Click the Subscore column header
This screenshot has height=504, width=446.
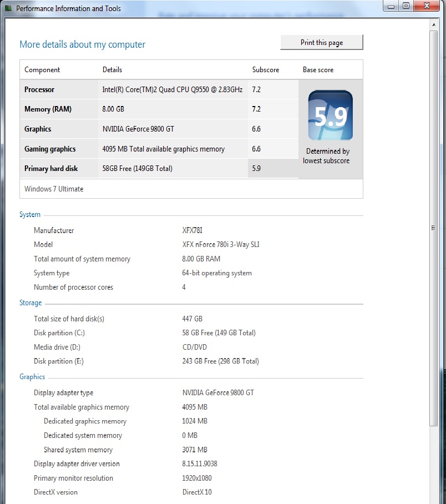[x=265, y=70]
